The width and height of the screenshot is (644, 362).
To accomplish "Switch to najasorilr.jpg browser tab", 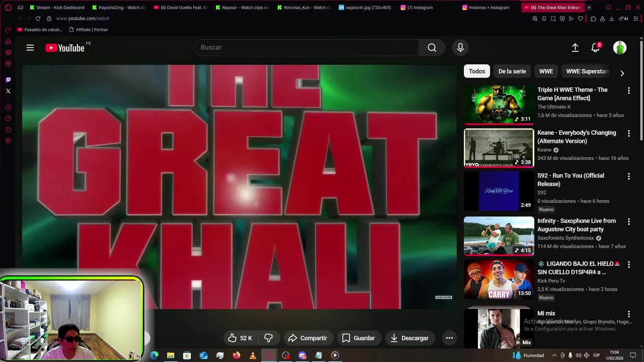I will click(366, 8).
